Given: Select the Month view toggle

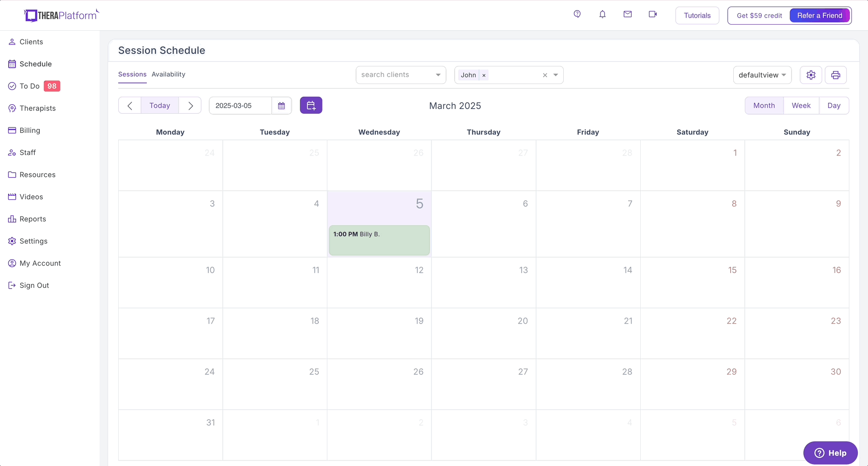Looking at the screenshot, I should pyautogui.click(x=763, y=106).
